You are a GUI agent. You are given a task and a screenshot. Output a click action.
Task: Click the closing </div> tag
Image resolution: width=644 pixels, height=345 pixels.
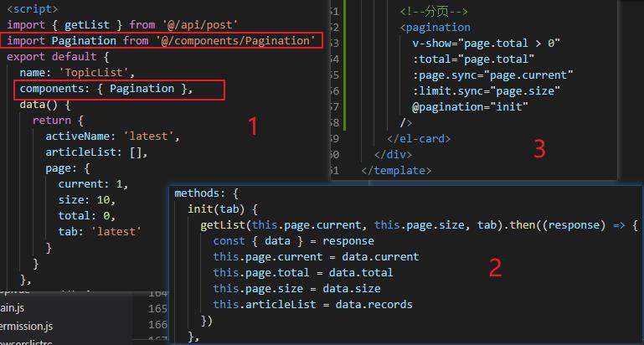click(x=393, y=155)
